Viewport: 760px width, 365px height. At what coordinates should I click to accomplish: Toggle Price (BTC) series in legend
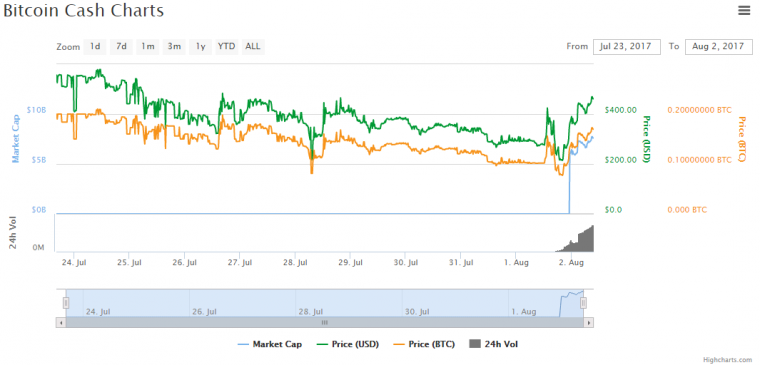pos(424,344)
